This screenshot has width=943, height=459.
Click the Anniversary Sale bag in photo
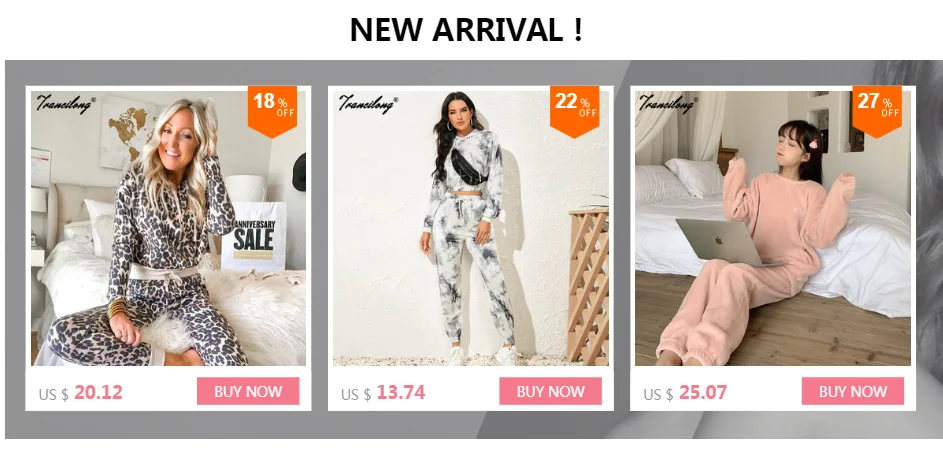(253, 235)
